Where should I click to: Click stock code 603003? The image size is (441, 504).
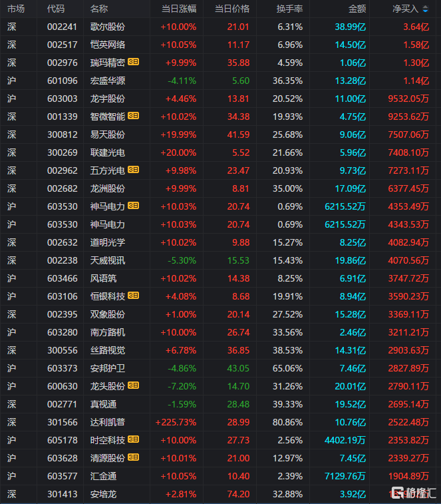(63, 99)
